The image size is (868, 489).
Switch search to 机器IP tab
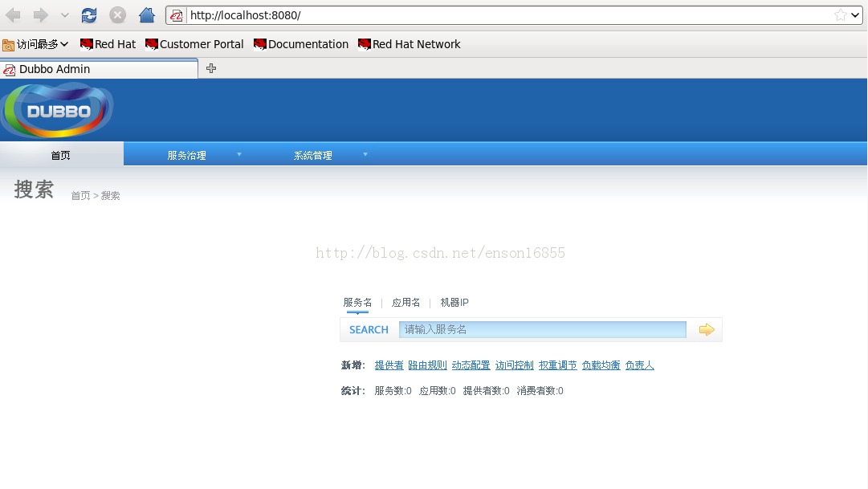coord(454,303)
